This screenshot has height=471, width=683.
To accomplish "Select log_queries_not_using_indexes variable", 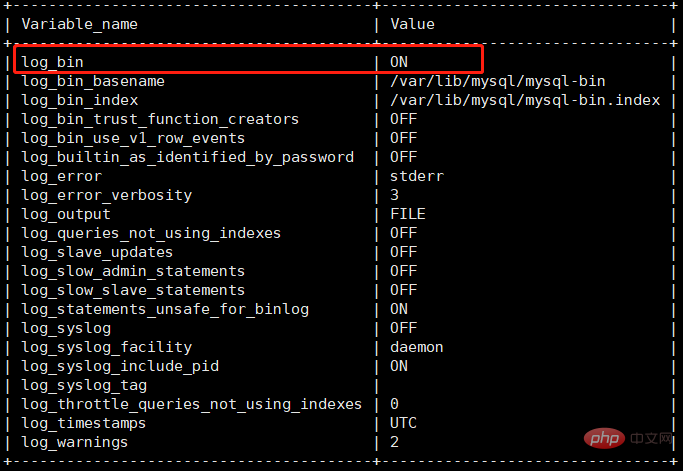I will click(151, 234).
